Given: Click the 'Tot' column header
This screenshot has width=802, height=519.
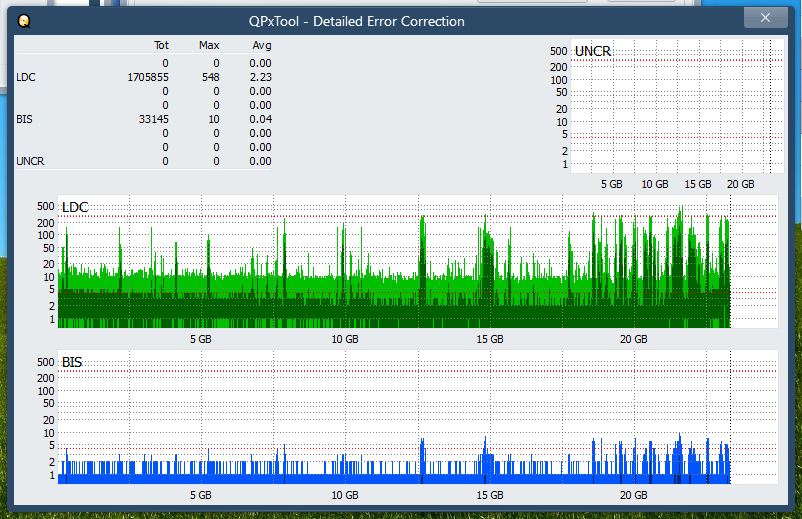Looking at the screenshot, I should (161, 45).
